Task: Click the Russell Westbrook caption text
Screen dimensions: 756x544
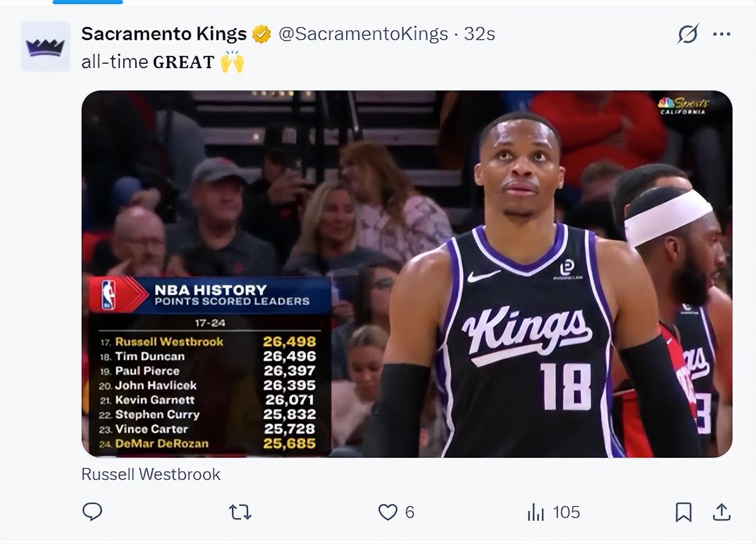Action: (x=151, y=474)
